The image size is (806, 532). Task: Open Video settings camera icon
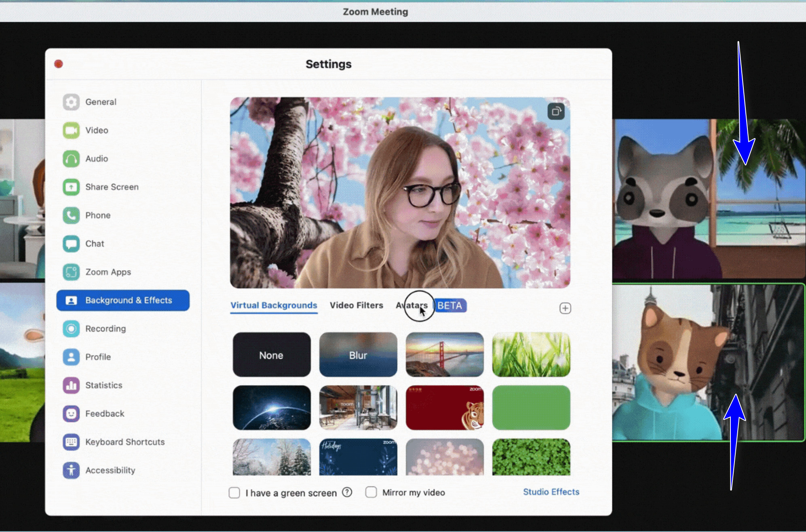[71, 130]
